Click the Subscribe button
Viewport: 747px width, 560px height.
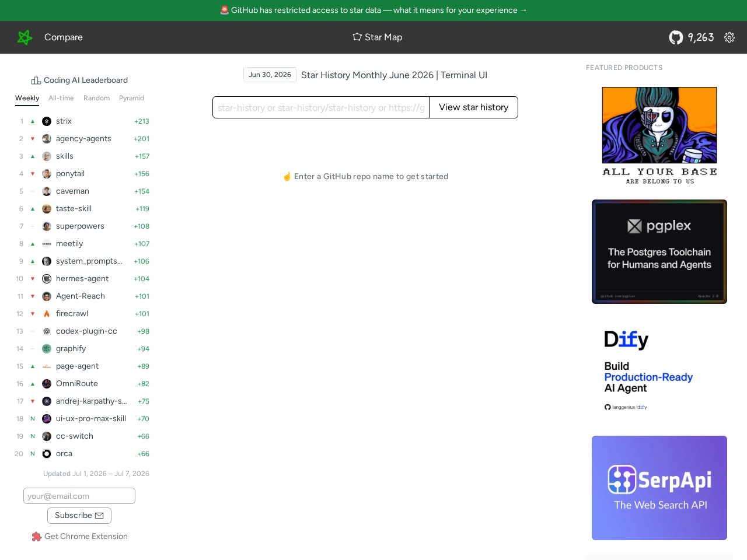[79, 516]
